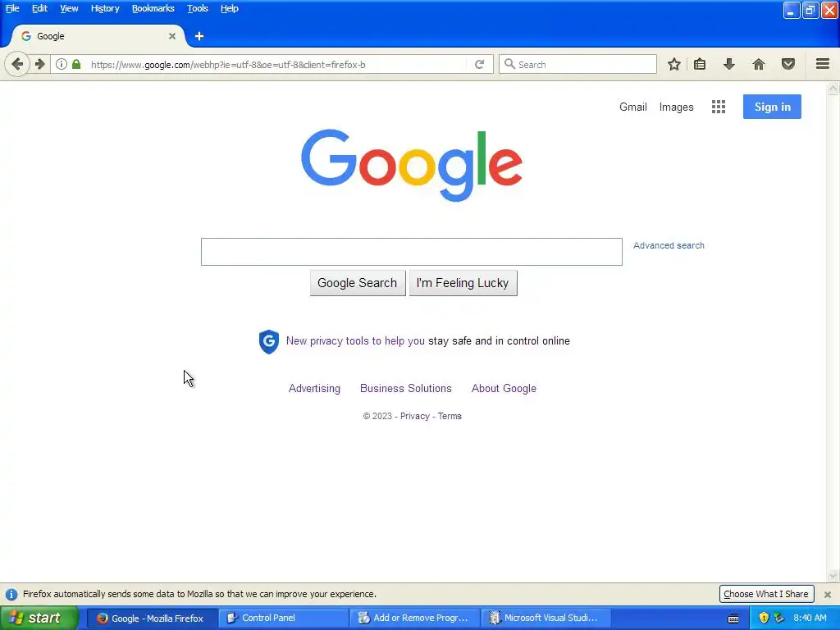
Task: Open the security shield tray icon
Action: point(764,618)
